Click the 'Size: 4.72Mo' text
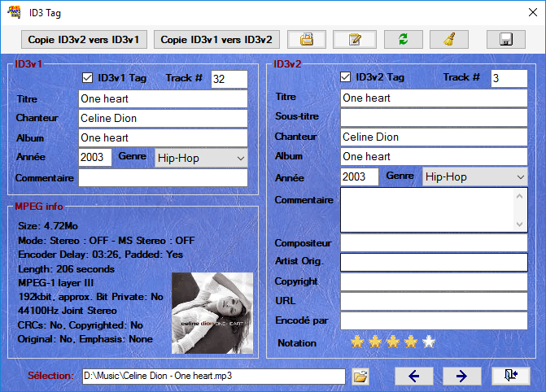Image resolution: width=546 pixels, height=392 pixels. coord(48,226)
